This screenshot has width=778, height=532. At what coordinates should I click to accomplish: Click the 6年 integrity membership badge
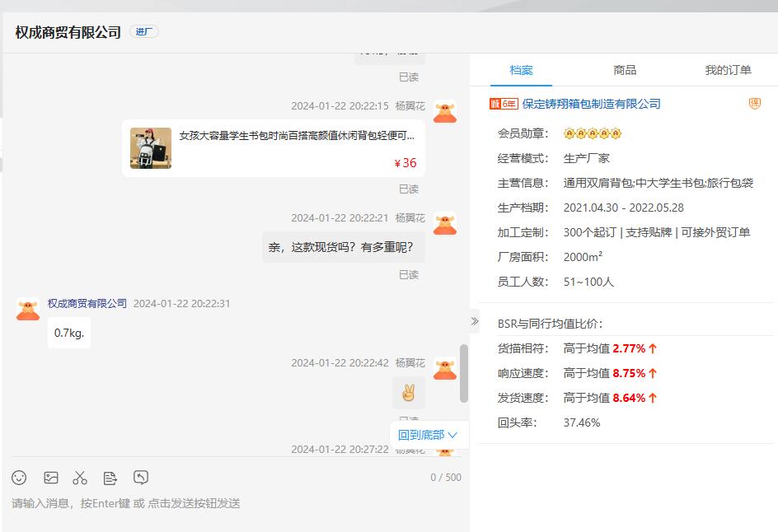point(503,104)
